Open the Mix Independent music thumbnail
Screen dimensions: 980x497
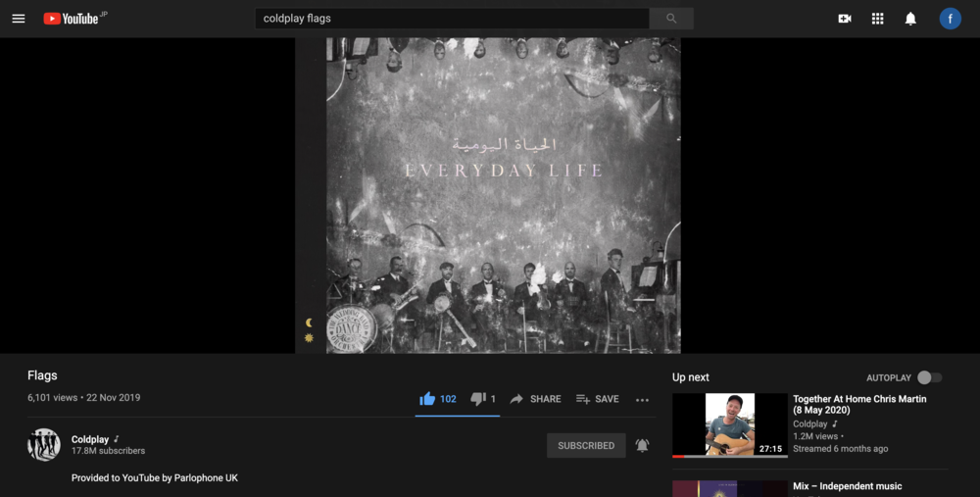730,489
